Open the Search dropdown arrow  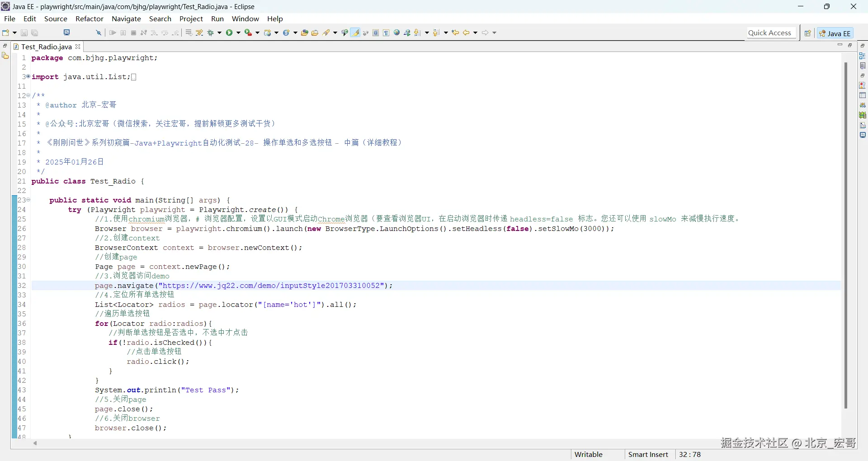coord(335,33)
